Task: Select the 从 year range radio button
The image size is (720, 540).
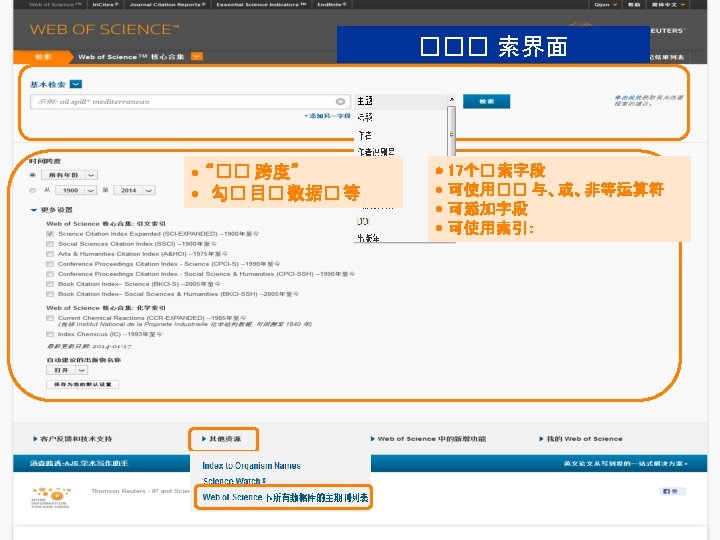Action: (x=33, y=190)
